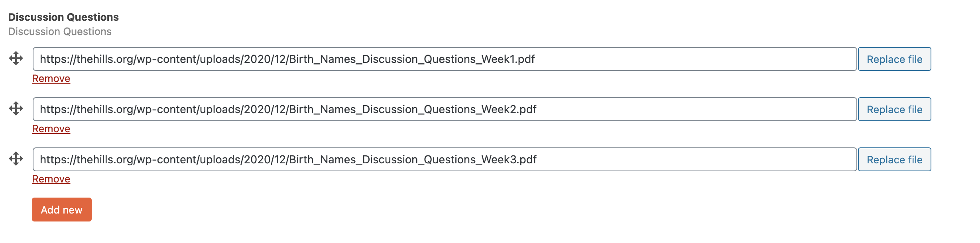Remove the Week3 discussion questions file
The height and width of the screenshot is (243, 980).
click(x=51, y=179)
